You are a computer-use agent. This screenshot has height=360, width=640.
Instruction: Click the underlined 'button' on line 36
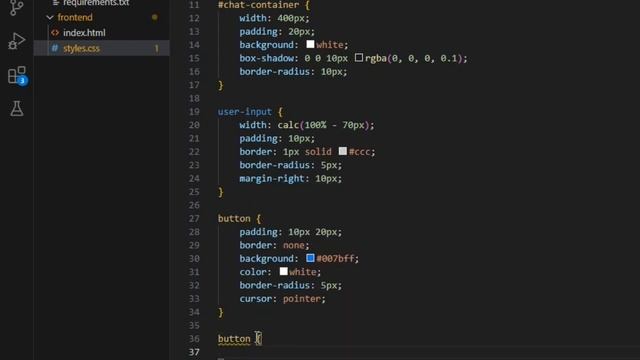[234, 339]
